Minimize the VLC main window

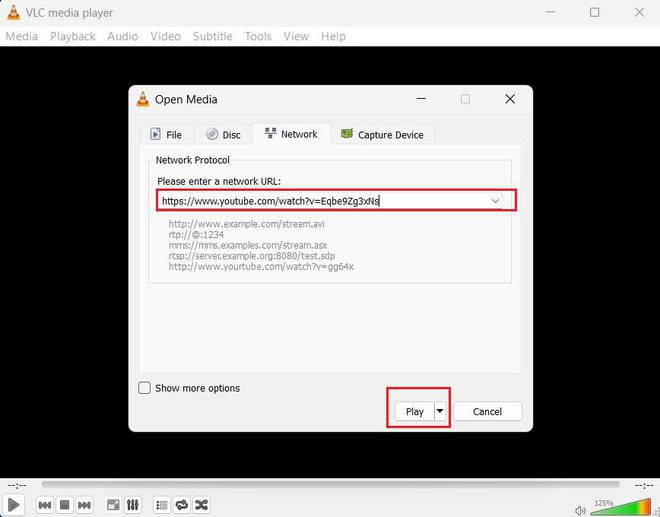click(x=551, y=12)
